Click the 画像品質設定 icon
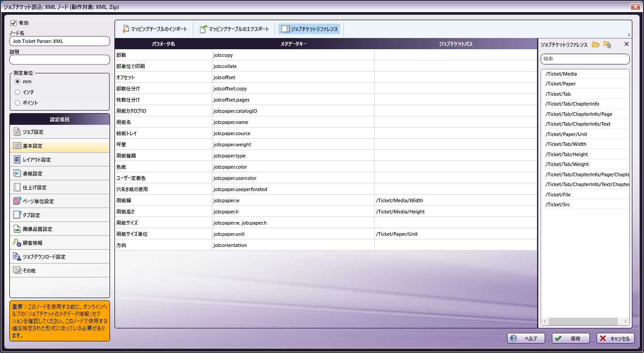The image size is (644, 353). point(17,229)
